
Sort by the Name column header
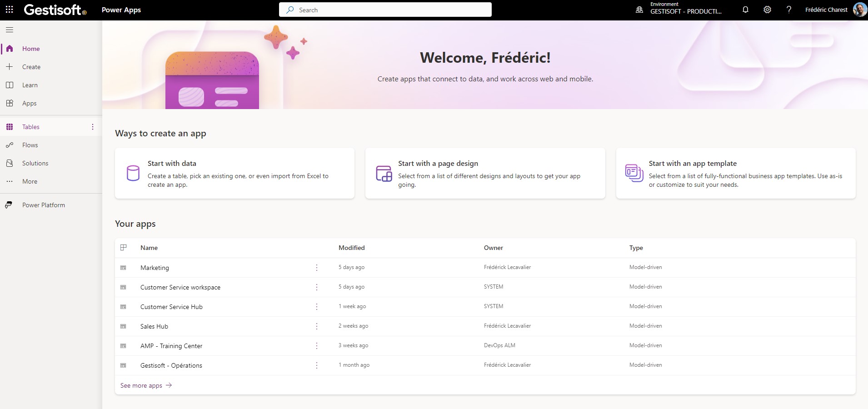149,248
